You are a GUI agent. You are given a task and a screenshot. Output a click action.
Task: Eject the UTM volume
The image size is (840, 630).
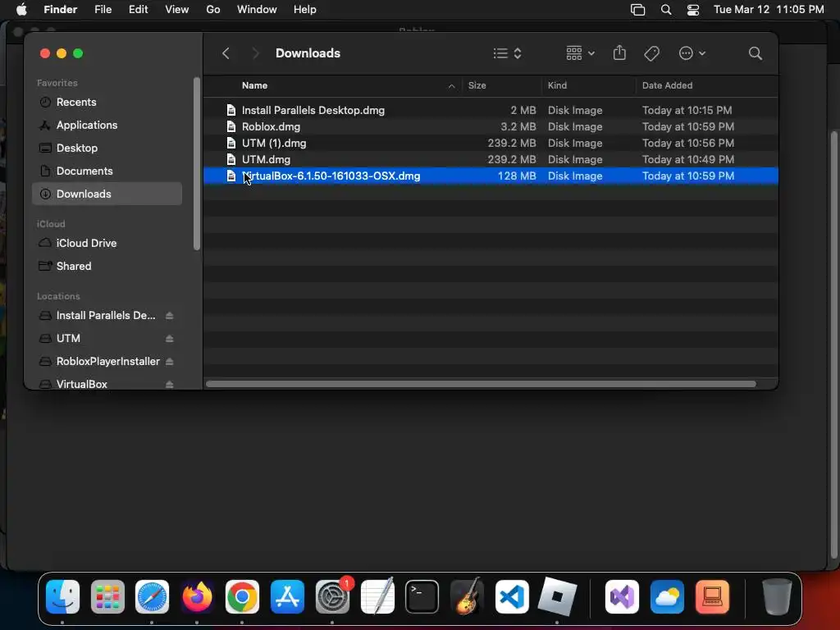click(169, 339)
